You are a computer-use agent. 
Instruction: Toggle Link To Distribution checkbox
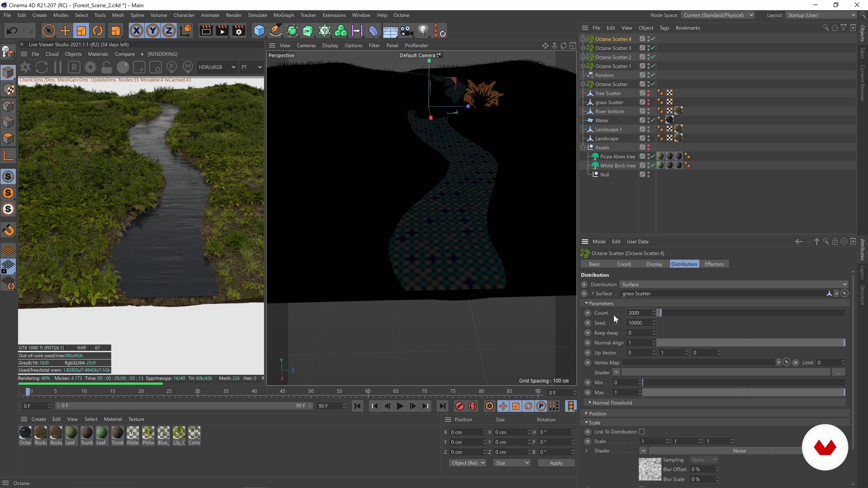(642, 432)
